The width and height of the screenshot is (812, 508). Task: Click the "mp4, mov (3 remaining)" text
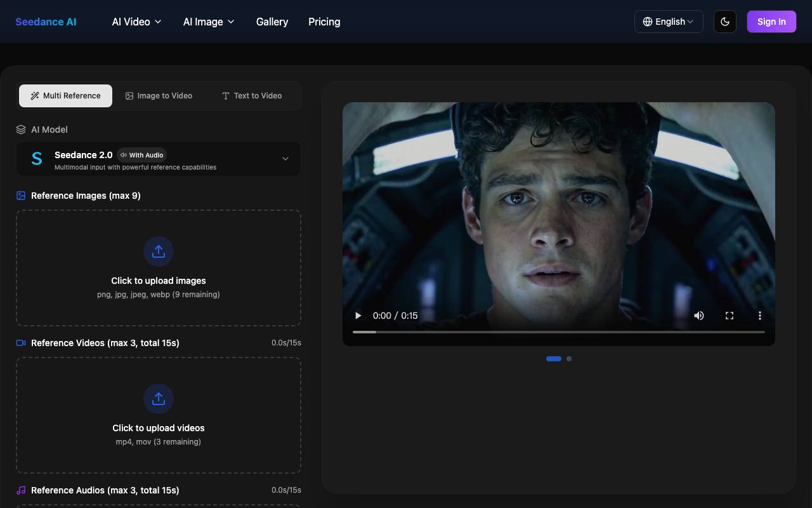coord(159,442)
